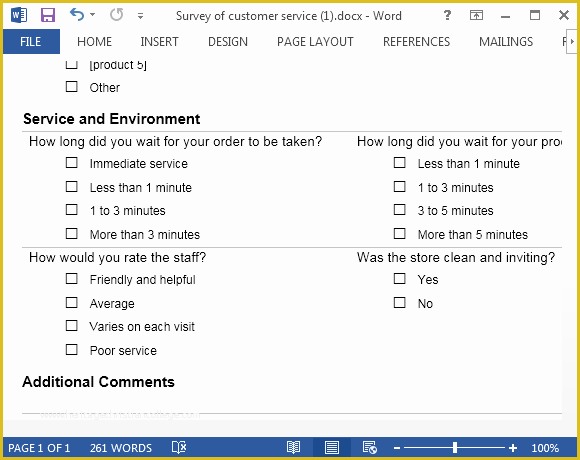Open the undo history dropdown arrow
The height and width of the screenshot is (460, 580).
[93, 15]
